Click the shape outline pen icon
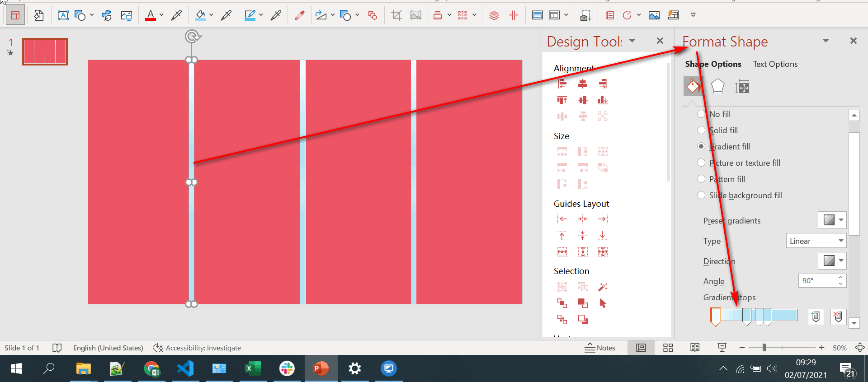Image resolution: width=868 pixels, height=382 pixels. point(250,15)
